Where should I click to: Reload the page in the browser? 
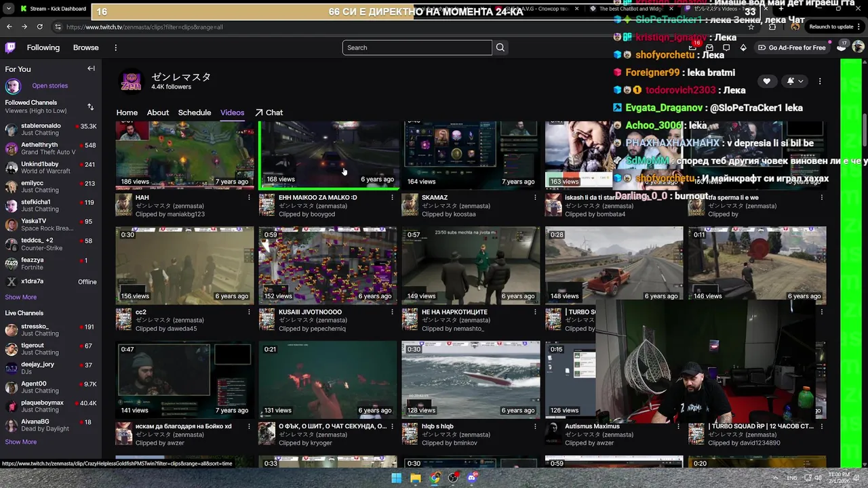pos(40,26)
